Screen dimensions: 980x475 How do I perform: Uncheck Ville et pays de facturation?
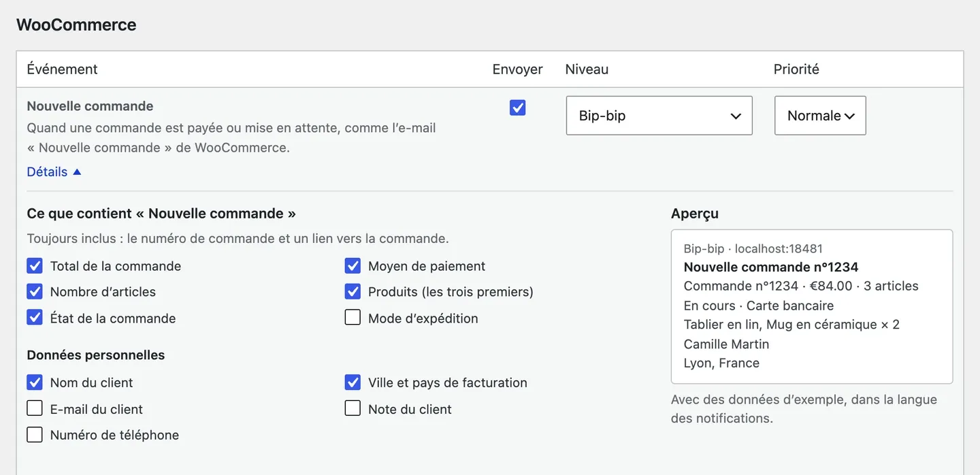(x=353, y=382)
